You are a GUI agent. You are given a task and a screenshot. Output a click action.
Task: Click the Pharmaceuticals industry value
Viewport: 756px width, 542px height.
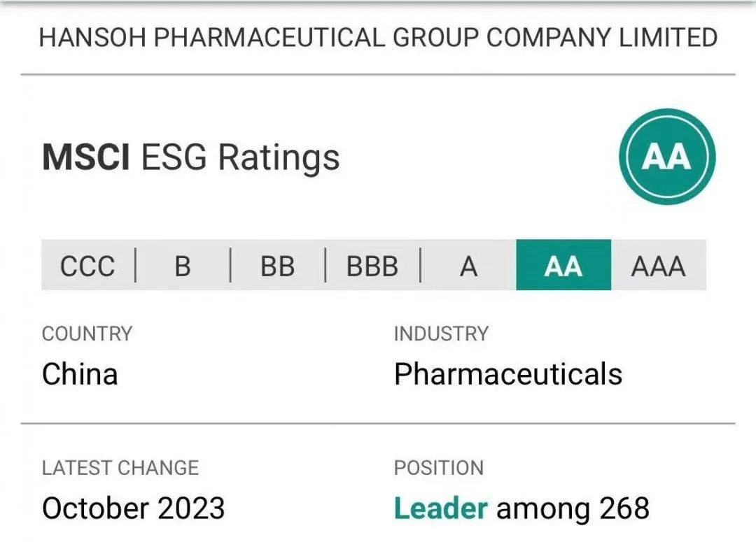tap(507, 374)
